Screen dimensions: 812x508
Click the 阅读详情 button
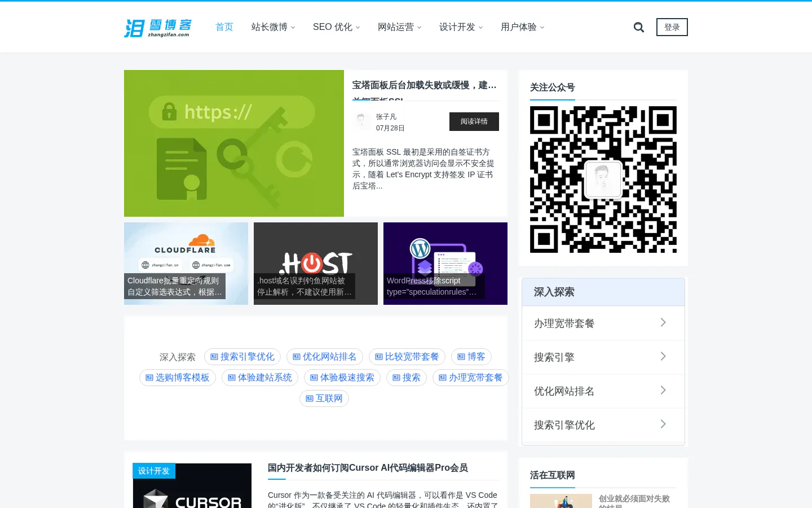pos(474,121)
